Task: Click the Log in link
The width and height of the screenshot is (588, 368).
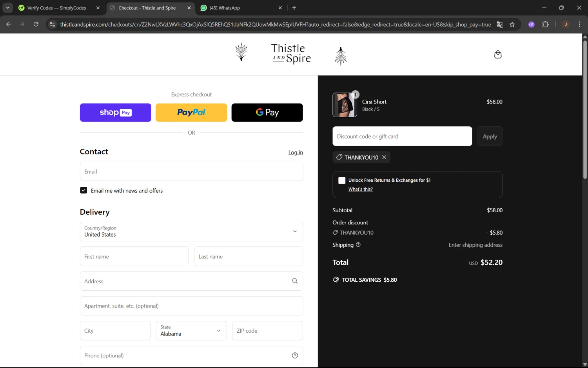Action: [x=296, y=153]
